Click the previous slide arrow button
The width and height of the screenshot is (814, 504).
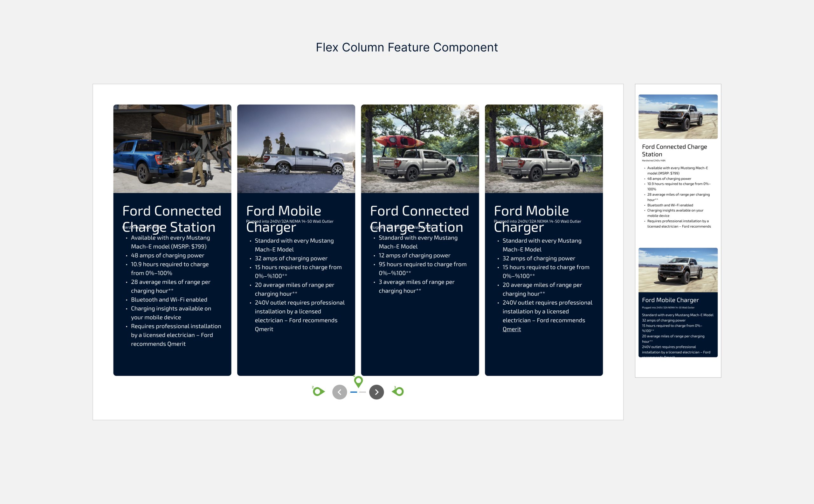pos(339,392)
